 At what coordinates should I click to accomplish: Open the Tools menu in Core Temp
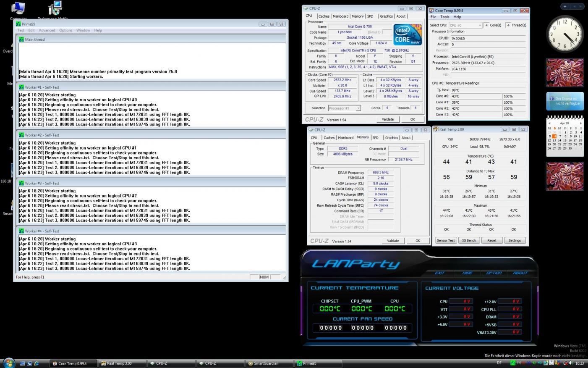point(445,17)
